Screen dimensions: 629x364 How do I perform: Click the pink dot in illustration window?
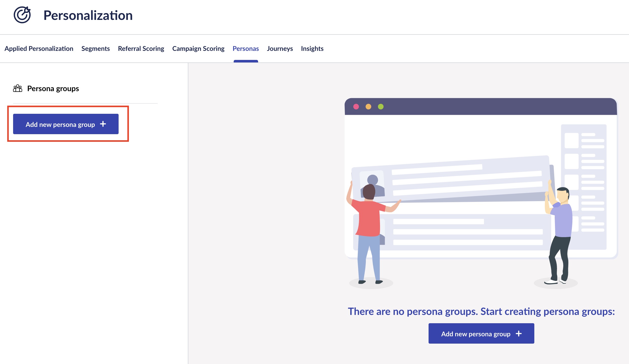coord(356,107)
